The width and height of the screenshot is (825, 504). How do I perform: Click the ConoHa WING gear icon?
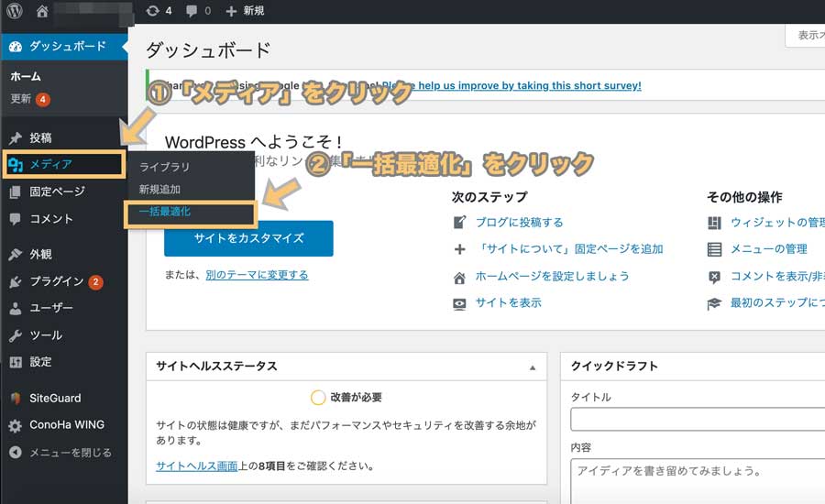pyautogui.click(x=16, y=425)
